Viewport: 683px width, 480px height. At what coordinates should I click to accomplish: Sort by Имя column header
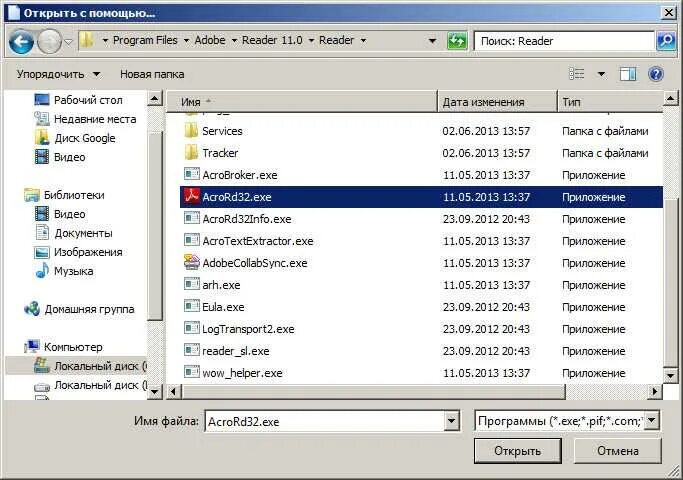pyautogui.click(x=302, y=102)
